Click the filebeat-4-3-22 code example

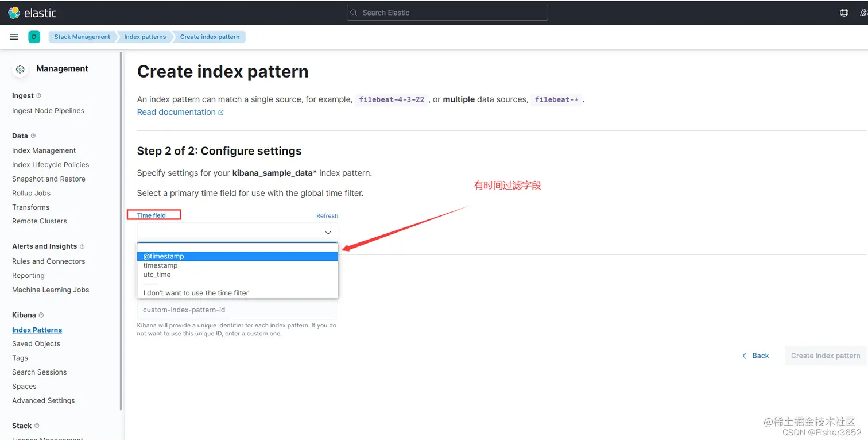392,99
